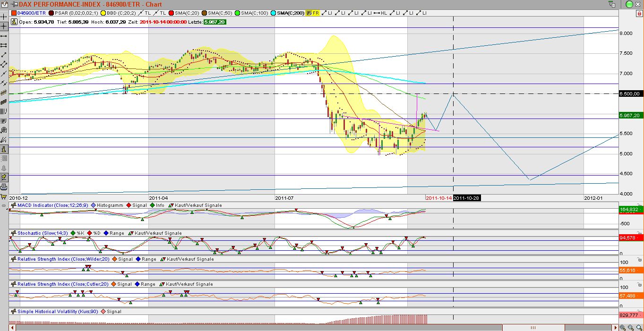644x331 pixels.
Task: Click the shopping cart icon at bottom left
Action: pos(4,196)
